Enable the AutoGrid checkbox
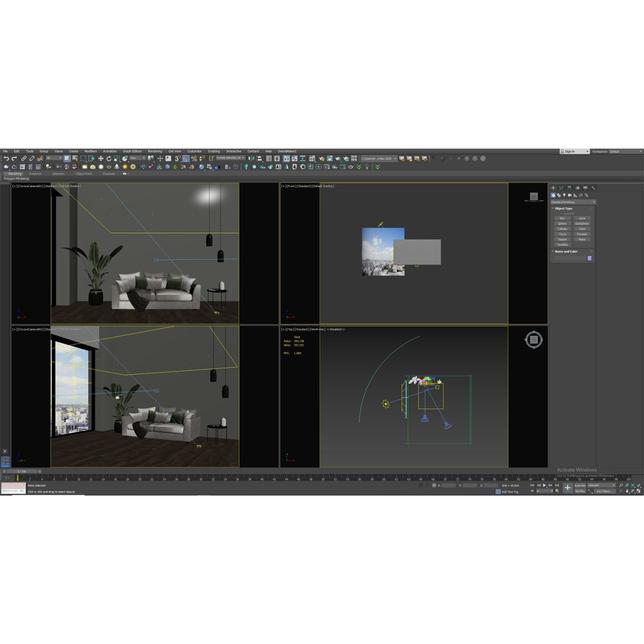The height and width of the screenshot is (644, 644). click(x=562, y=213)
